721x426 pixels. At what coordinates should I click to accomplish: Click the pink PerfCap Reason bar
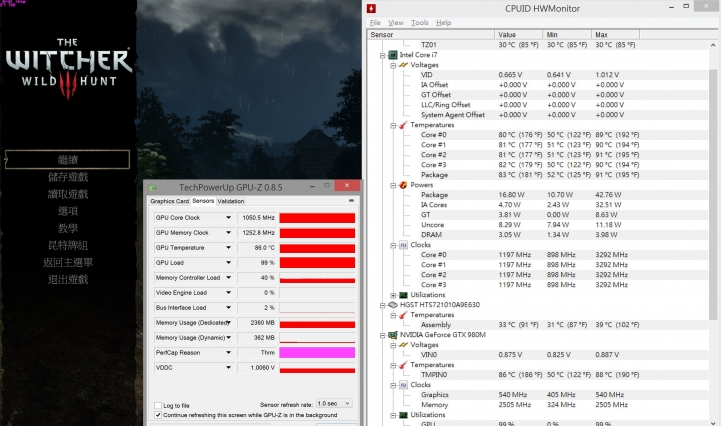pos(317,353)
